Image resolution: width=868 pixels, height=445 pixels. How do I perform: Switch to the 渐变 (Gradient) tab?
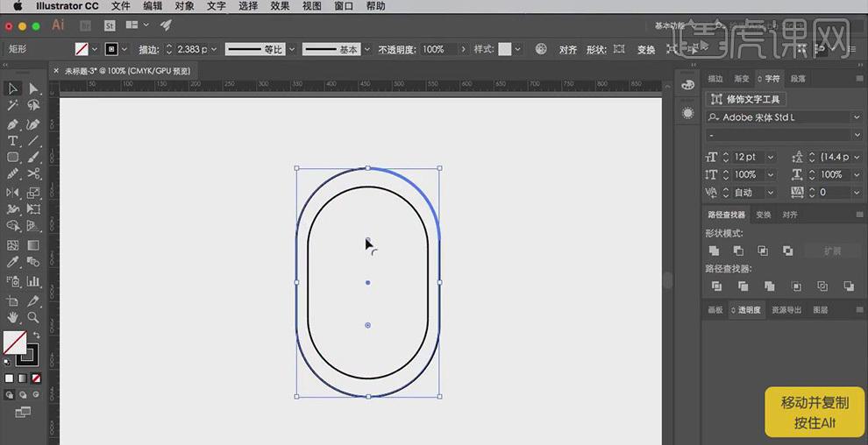point(741,79)
